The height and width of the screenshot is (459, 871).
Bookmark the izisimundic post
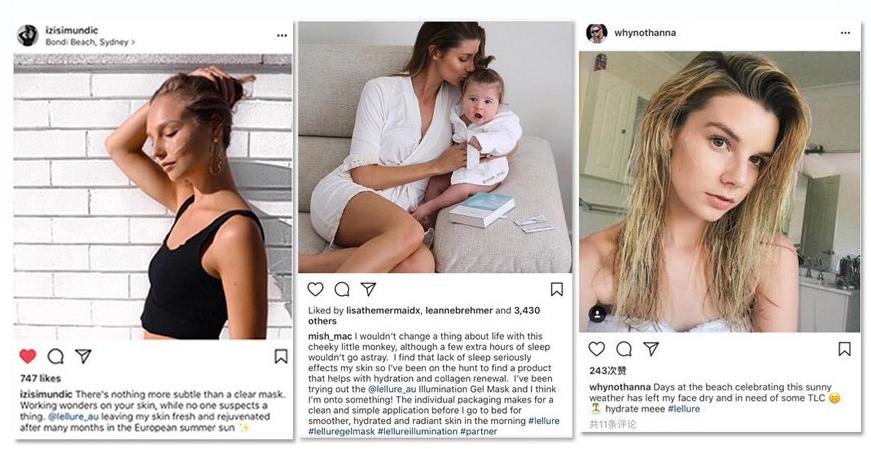pyautogui.click(x=281, y=356)
